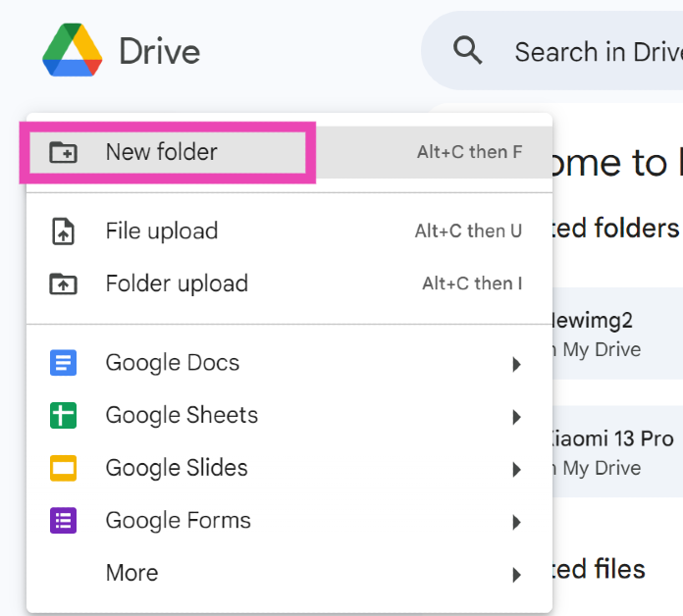Click the File upload icon
Image resolution: width=683 pixels, height=616 pixels.
click(63, 231)
